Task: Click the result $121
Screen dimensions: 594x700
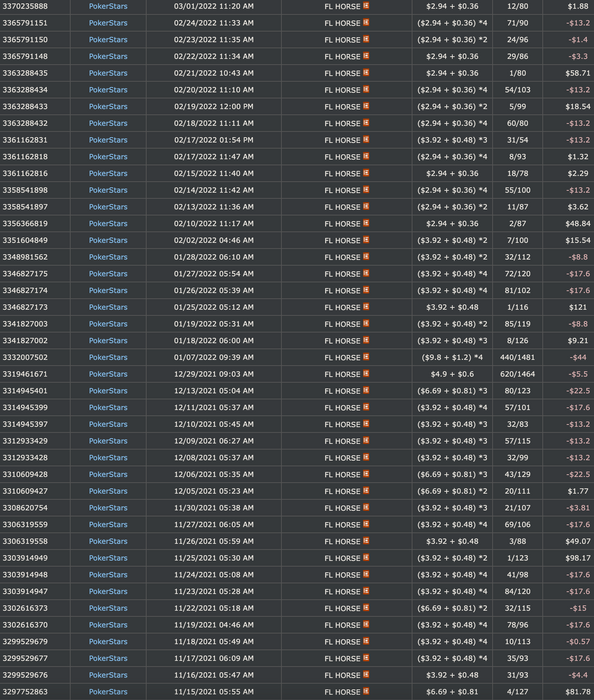Action: [x=577, y=307]
